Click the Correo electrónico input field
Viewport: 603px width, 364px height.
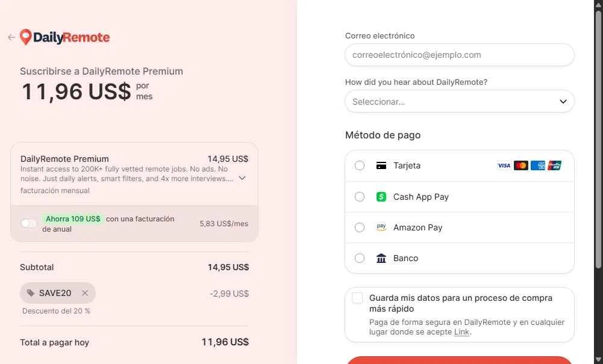pyautogui.click(x=460, y=55)
